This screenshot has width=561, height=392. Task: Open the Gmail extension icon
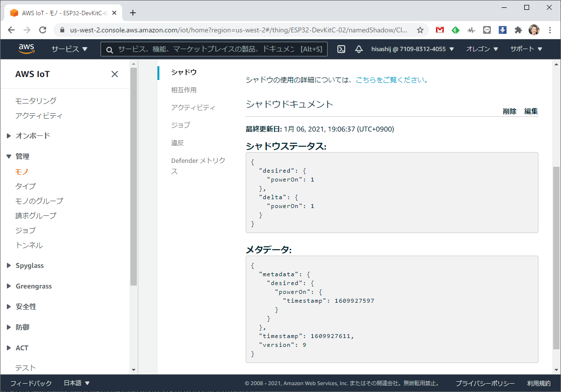pyautogui.click(x=440, y=30)
